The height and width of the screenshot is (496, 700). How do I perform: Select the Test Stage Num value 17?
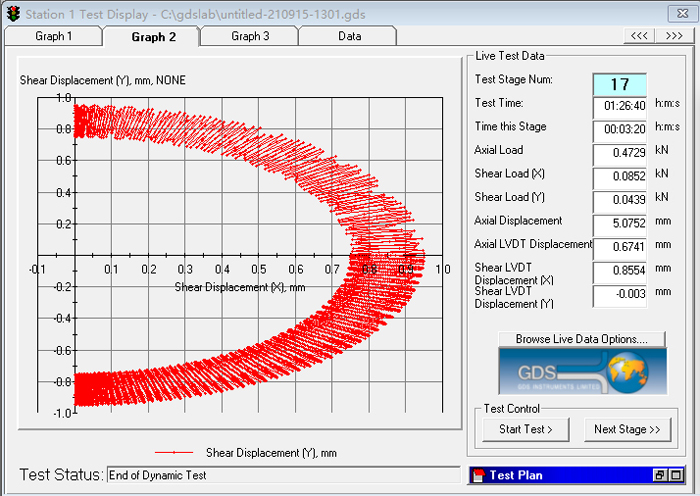coord(620,84)
